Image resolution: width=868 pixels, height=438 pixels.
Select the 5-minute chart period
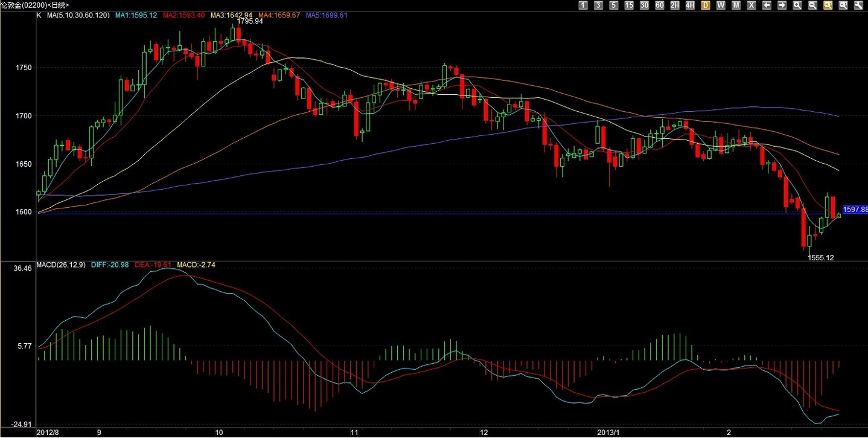pyautogui.click(x=613, y=5)
